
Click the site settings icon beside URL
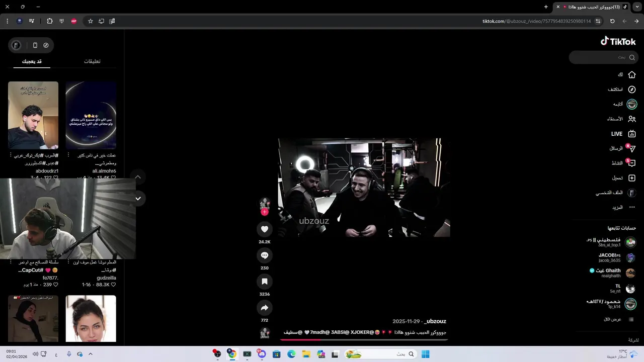[x=598, y=21]
